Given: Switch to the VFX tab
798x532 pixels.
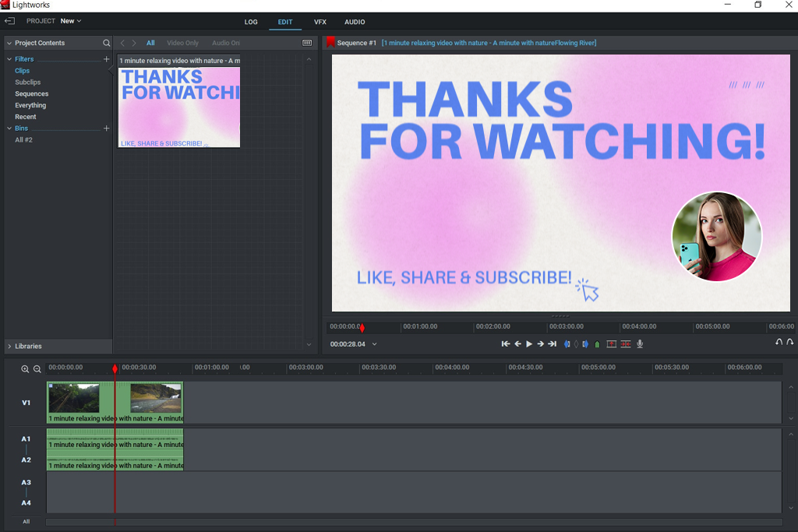Looking at the screenshot, I should [320, 22].
